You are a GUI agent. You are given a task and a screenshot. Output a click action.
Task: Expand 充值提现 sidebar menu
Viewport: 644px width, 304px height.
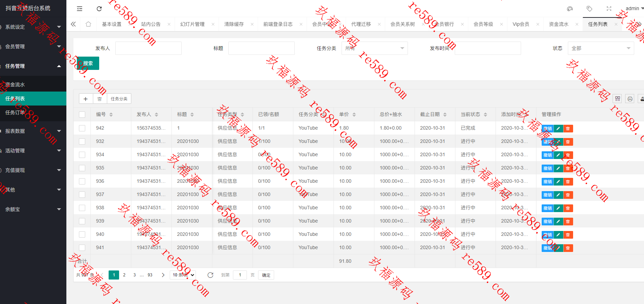[x=33, y=170]
